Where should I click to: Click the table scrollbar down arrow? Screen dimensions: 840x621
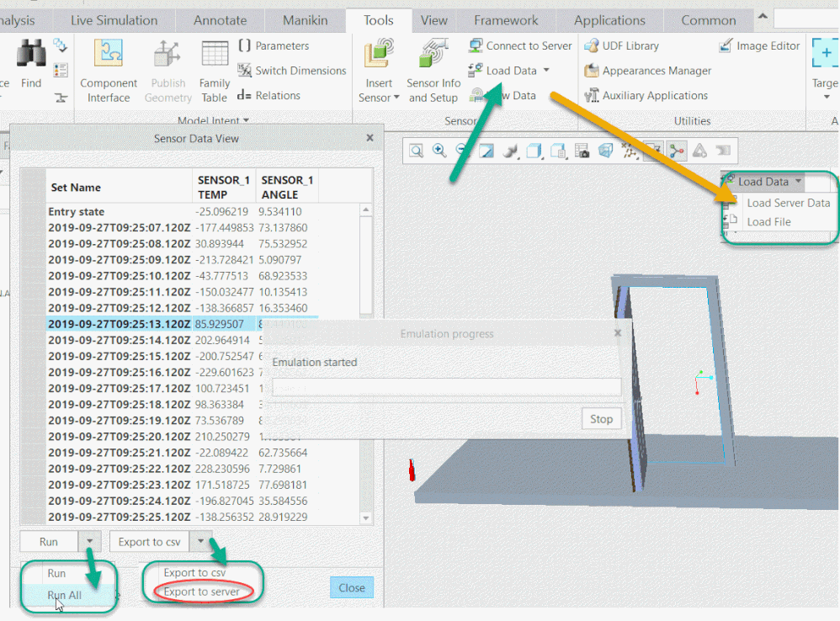point(366,517)
